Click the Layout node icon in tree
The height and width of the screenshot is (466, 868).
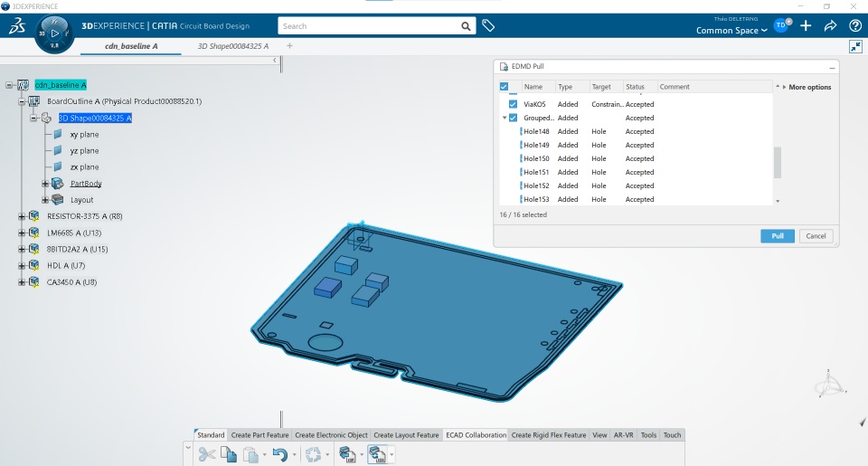[x=57, y=199]
